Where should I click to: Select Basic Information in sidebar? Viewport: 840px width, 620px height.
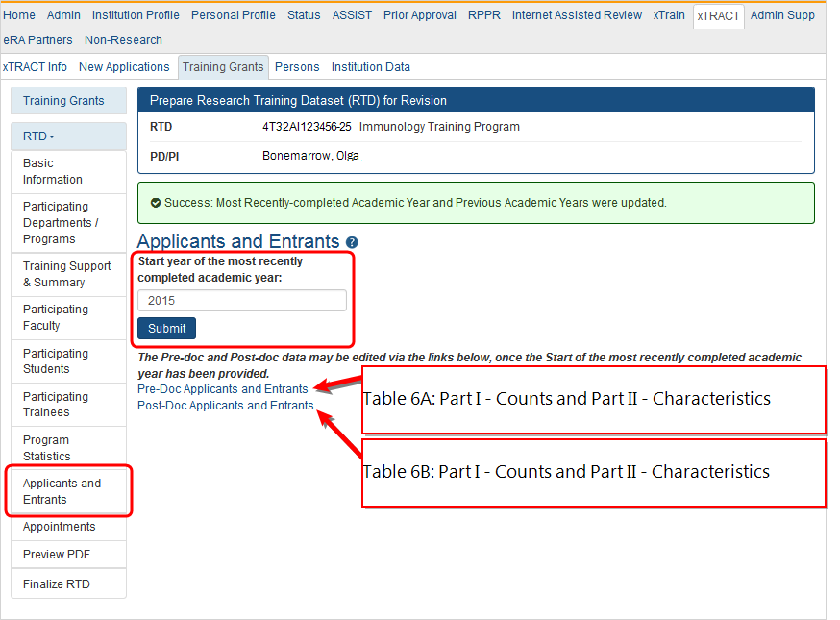point(53,171)
